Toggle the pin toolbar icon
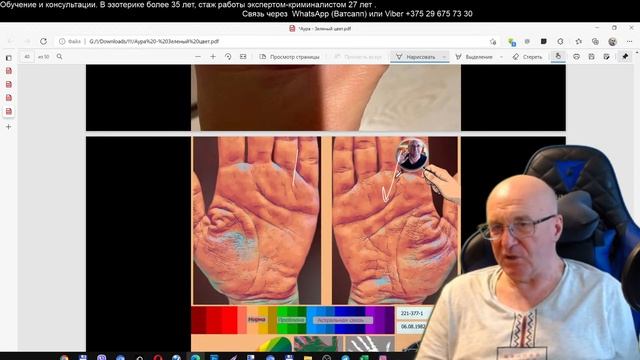Screen dimensions: 640x360 pos(625,57)
